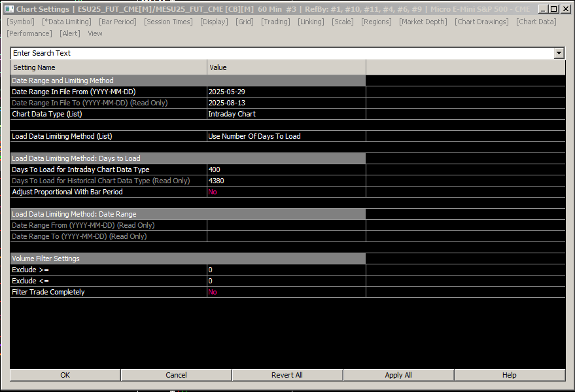This screenshot has height=392, width=575.
Task: Select the [Chart Drawings] tab
Action: pyautogui.click(x=481, y=22)
